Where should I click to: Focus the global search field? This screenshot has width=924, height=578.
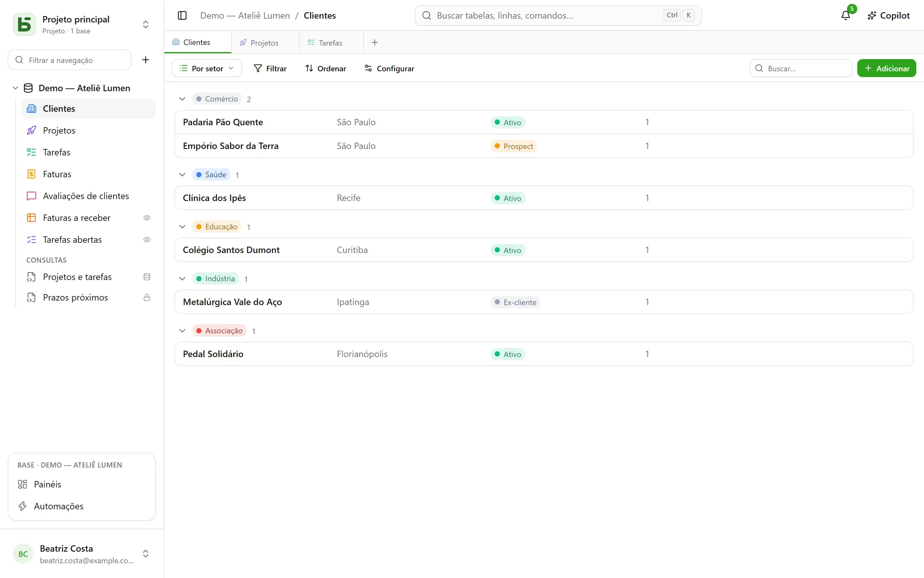pyautogui.click(x=558, y=16)
